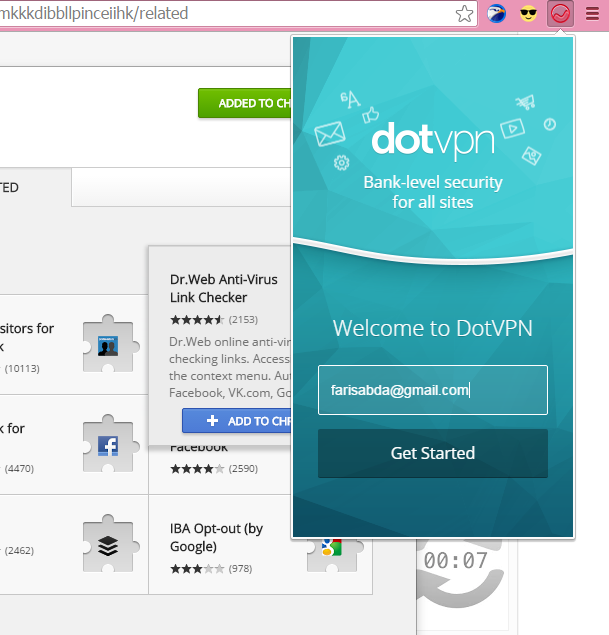This screenshot has width=609, height=635.
Task: Open the IBA Opt-out (by Google) extension
Action: click(x=216, y=537)
